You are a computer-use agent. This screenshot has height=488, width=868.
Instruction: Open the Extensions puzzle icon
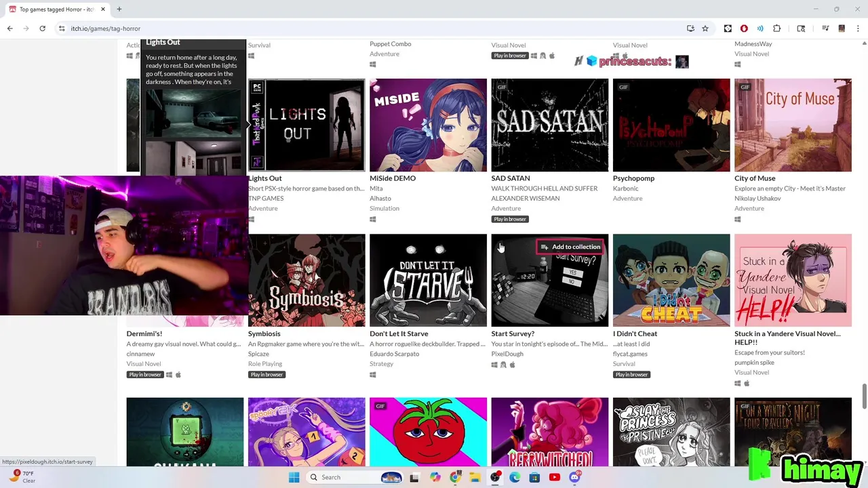pyautogui.click(x=777, y=28)
